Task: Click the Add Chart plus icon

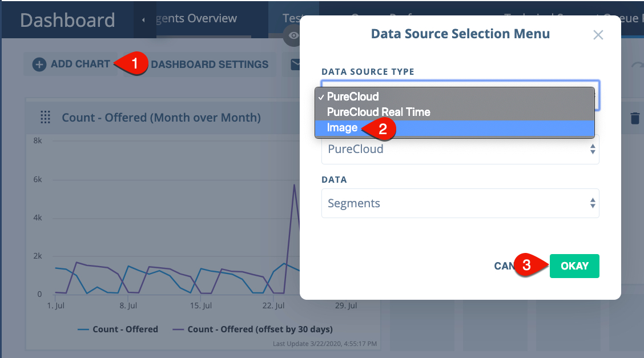Action: click(39, 65)
